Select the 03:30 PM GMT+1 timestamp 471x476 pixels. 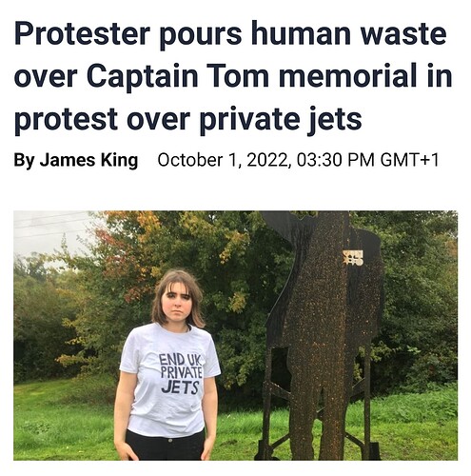click(x=368, y=160)
